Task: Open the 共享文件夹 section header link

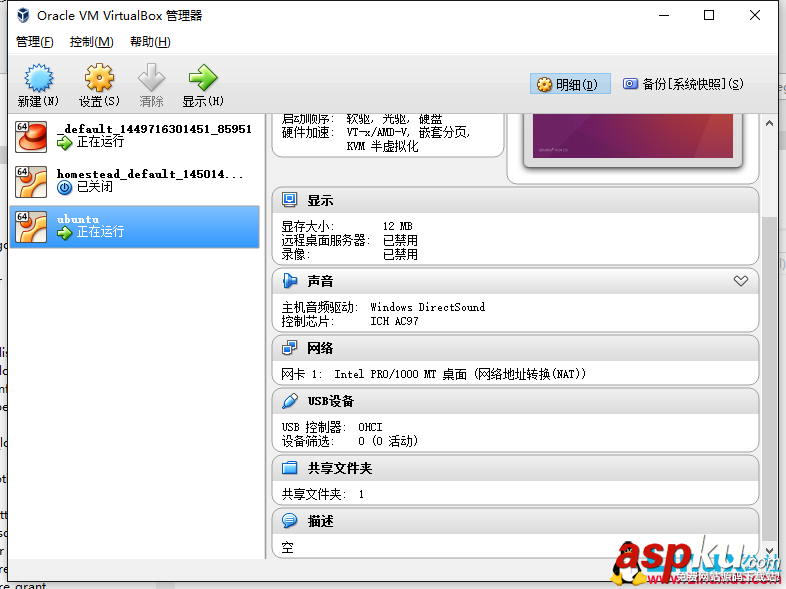Action: [x=340, y=468]
